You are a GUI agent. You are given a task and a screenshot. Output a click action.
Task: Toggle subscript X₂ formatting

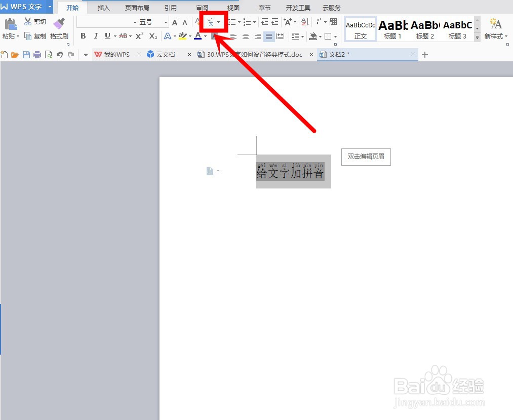point(153,36)
